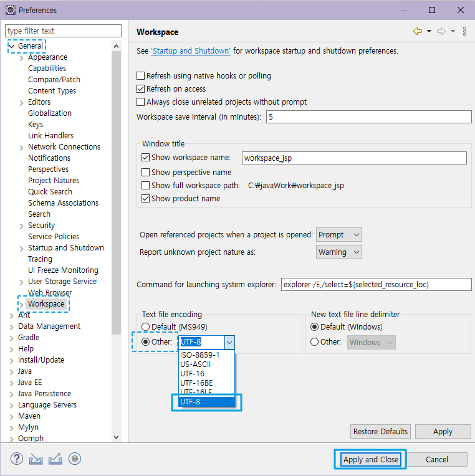The image size is (475, 476).
Task: Expand the Workspace tree node
Action: click(22, 305)
